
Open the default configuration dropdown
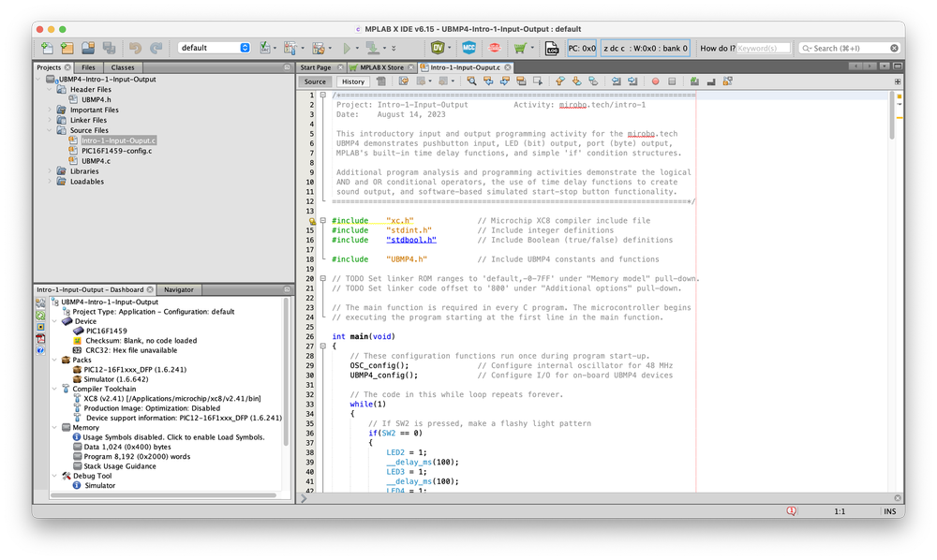[214, 48]
